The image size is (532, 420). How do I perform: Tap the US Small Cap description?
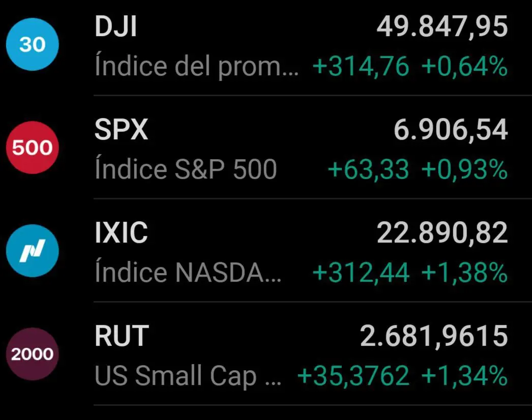tap(188, 376)
